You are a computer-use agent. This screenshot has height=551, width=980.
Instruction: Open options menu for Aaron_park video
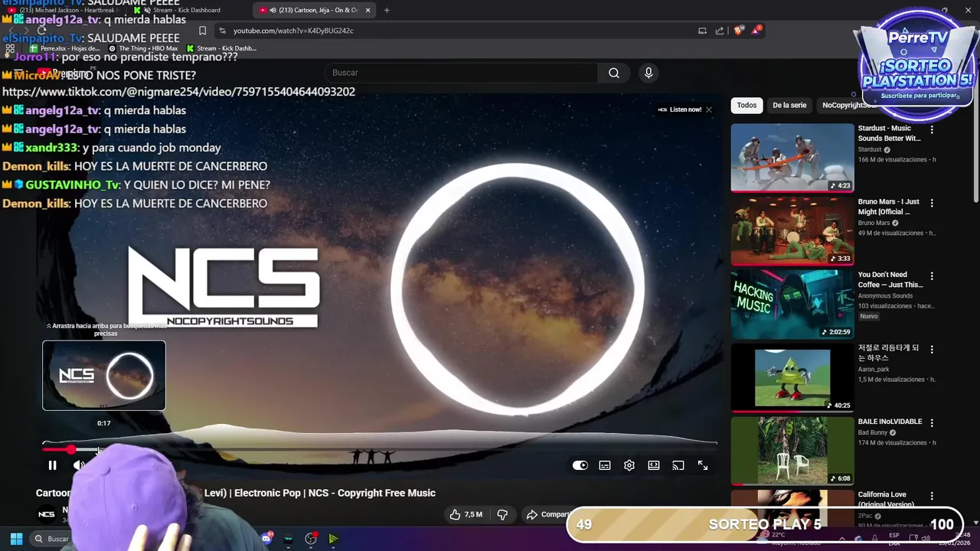pyautogui.click(x=932, y=349)
